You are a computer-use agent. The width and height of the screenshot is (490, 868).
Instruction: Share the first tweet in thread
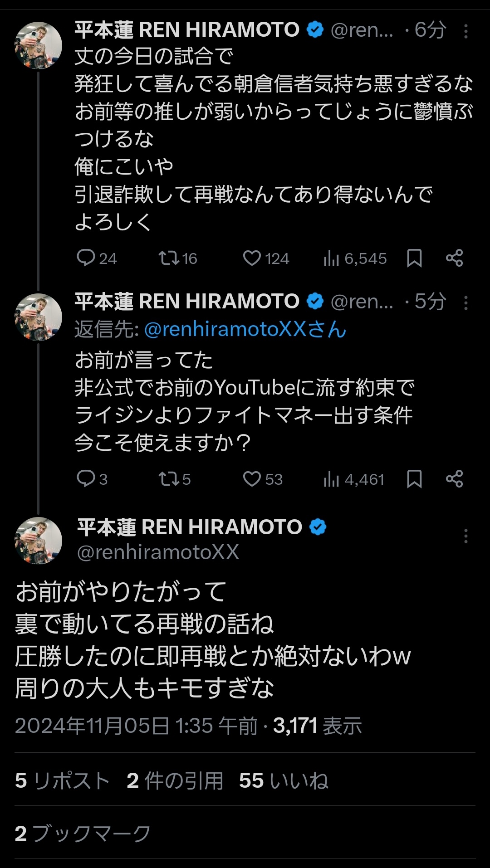pyautogui.click(x=454, y=258)
